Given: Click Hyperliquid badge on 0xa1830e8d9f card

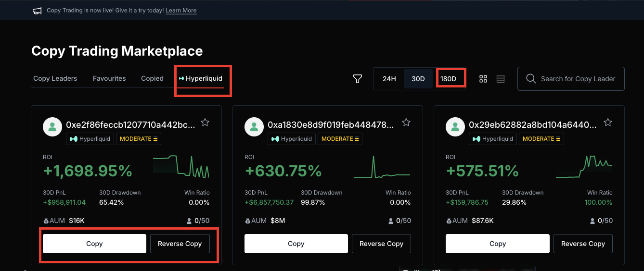Looking at the screenshot, I should click(292, 139).
